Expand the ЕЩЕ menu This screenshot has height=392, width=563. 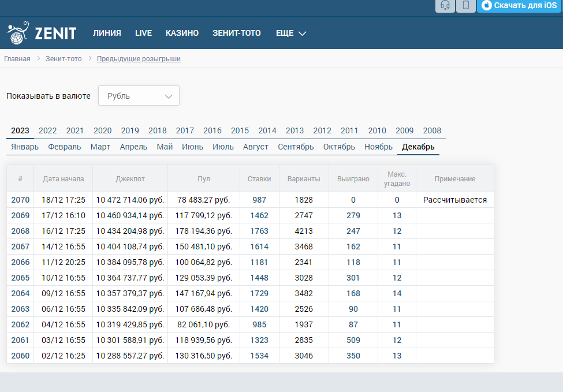click(x=291, y=33)
